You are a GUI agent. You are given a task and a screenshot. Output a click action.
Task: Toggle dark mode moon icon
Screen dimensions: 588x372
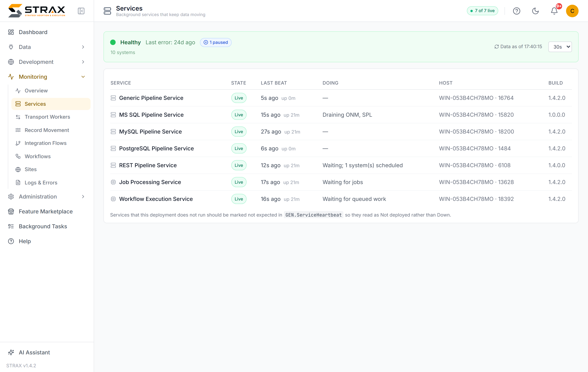coord(535,11)
